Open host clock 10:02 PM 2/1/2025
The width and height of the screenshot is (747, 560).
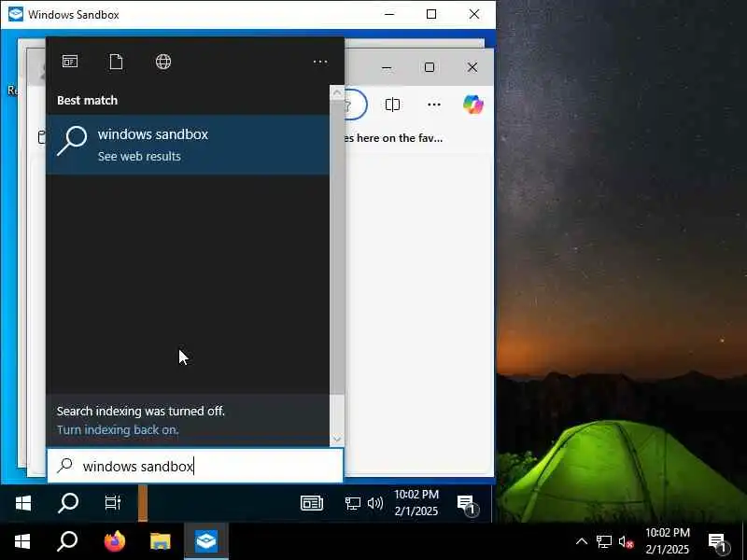coord(668,541)
